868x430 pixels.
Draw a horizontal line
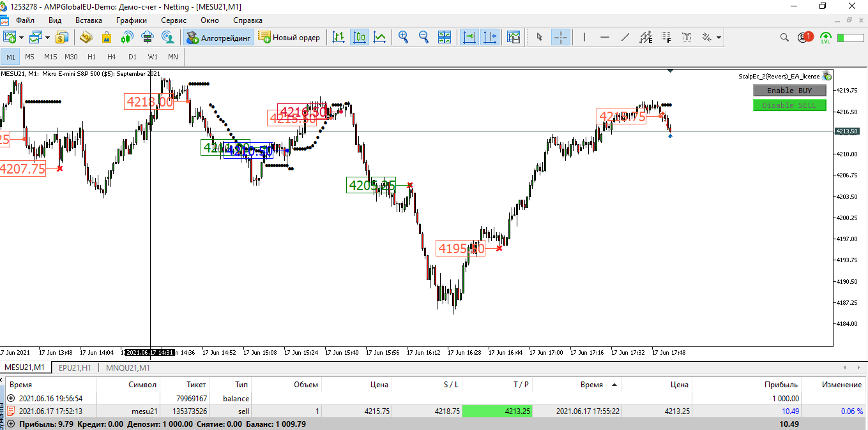click(x=605, y=38)
